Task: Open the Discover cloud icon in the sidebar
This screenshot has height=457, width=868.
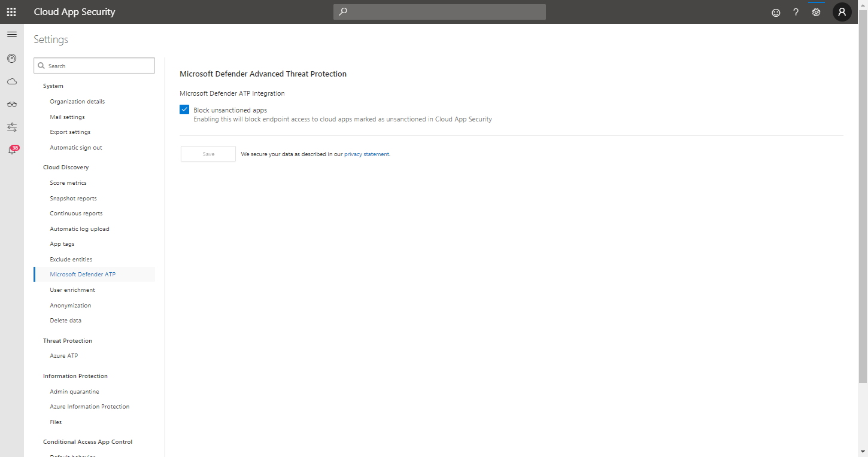Action: pos(11,81)
